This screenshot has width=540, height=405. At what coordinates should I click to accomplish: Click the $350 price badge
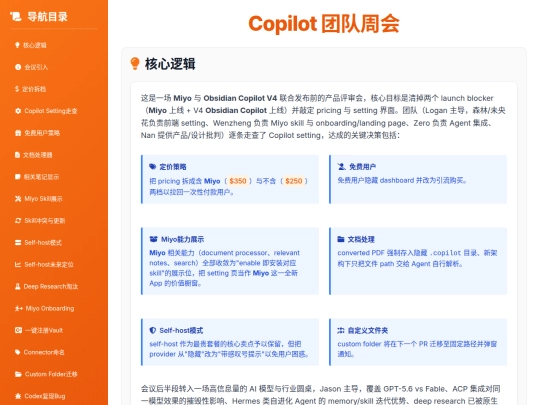tap(238, 181)
